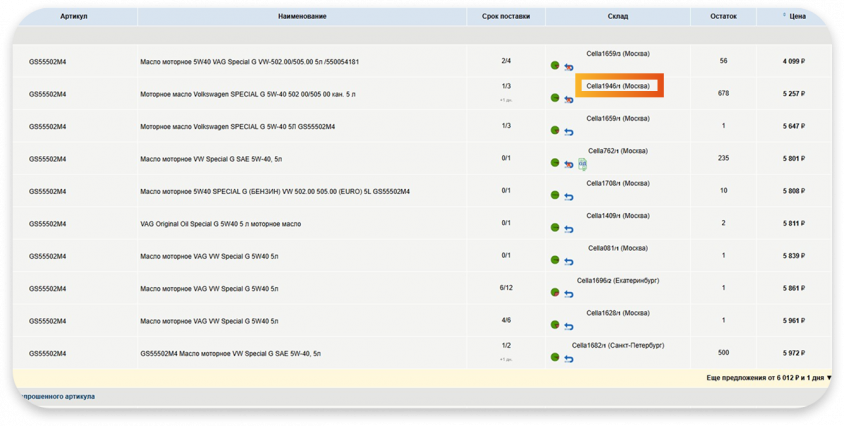Viewport: 844px width, 426px height.
Task: Click return arrow icon for Cella1946 warehouse
Action: (x=568, y=99)
